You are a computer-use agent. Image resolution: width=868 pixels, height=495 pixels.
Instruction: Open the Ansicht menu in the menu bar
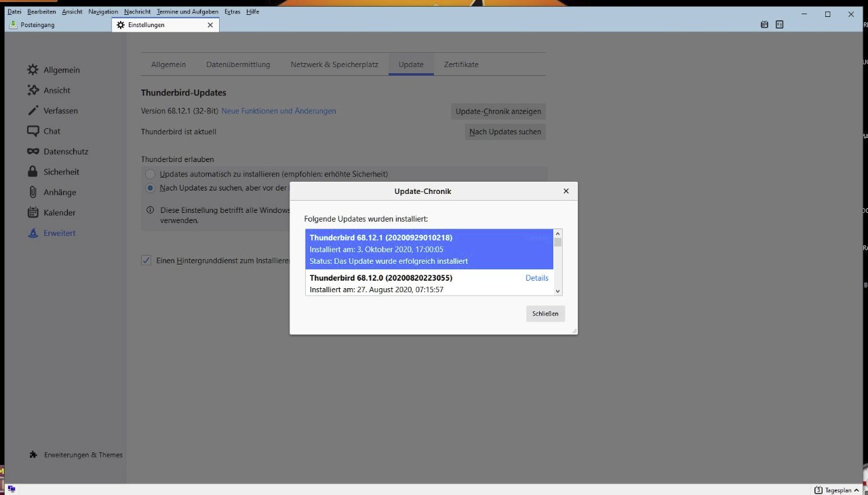[73, 12]
